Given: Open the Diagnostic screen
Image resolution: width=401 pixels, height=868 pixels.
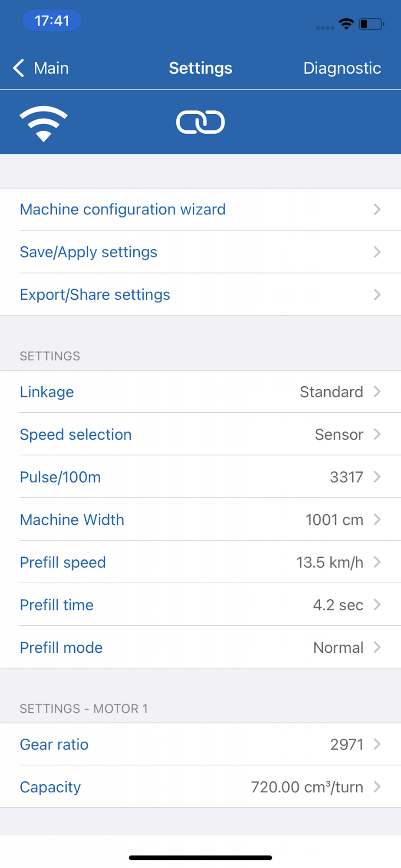Looking at the screenshot, I should (342, 68).
